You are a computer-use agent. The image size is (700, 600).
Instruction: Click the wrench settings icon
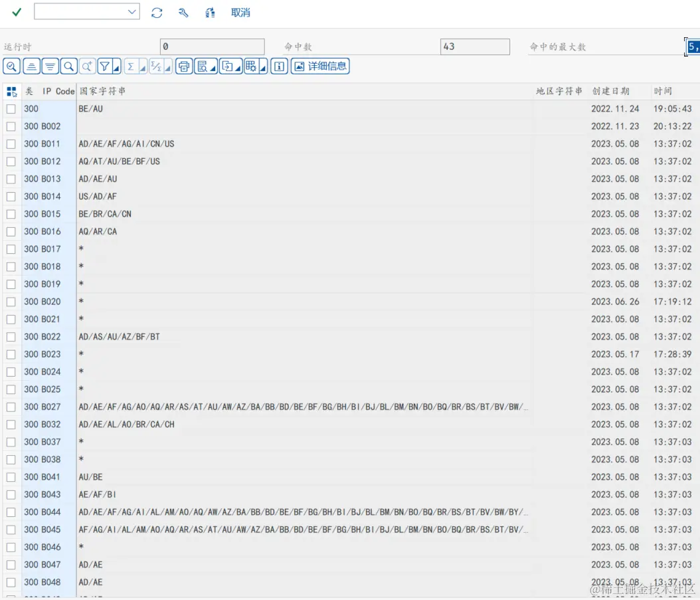pyautogui.click(x=183, y=13)
